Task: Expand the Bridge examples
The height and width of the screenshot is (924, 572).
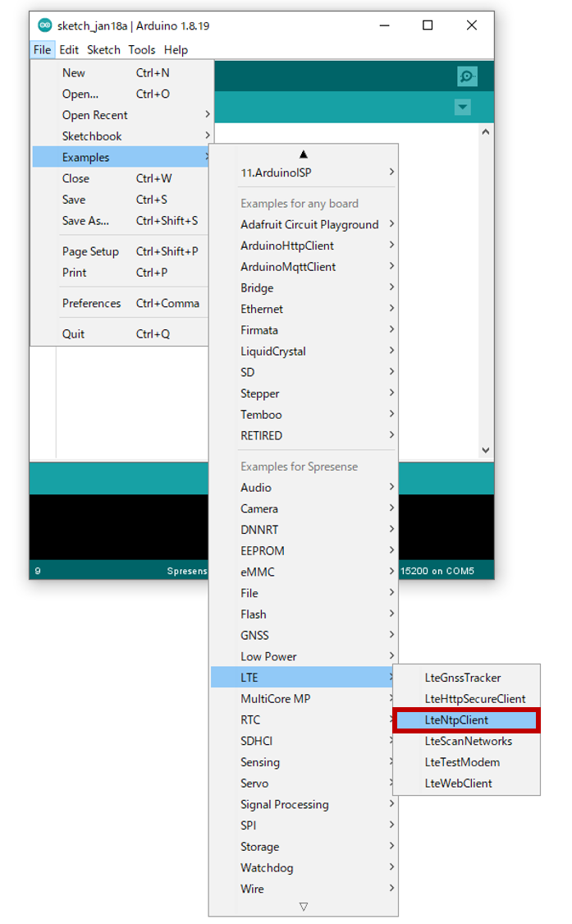Action: coord(304,288)
